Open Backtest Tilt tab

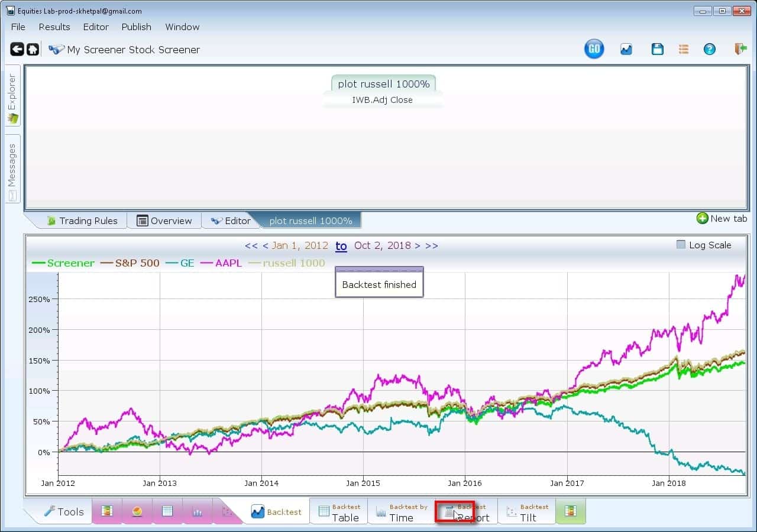point(528,512)
